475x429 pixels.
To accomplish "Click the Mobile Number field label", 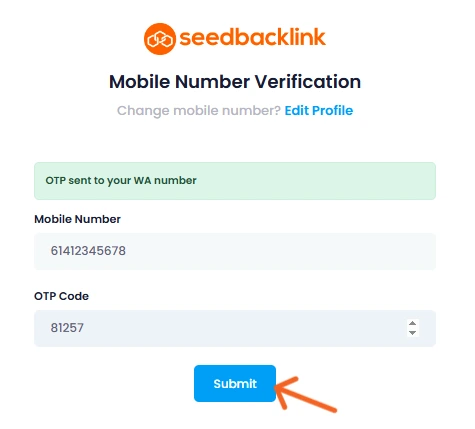I will point(77,219).
